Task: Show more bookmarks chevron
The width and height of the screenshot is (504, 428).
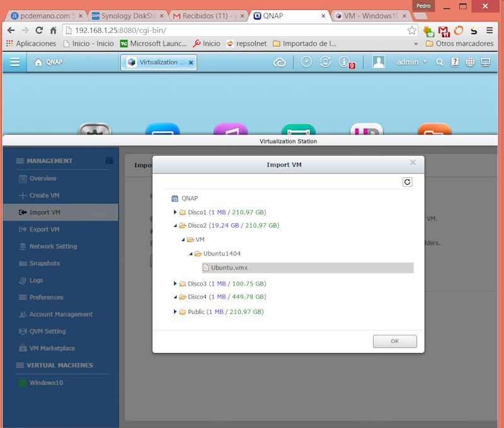Action: pyautogui.click(x=416, y=43)
